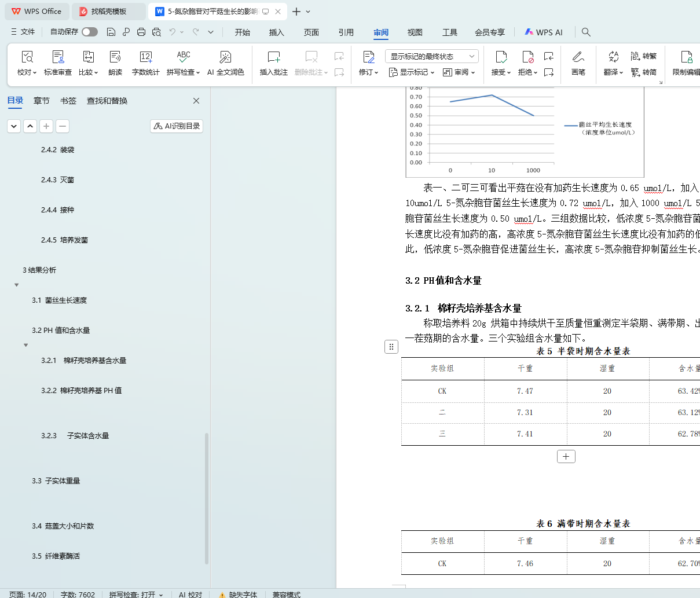Image resolution: width=700 pixels, height=598 pixels.
Task: Click the 字数统计 word count icon
Action: click(x=145, y=57)
